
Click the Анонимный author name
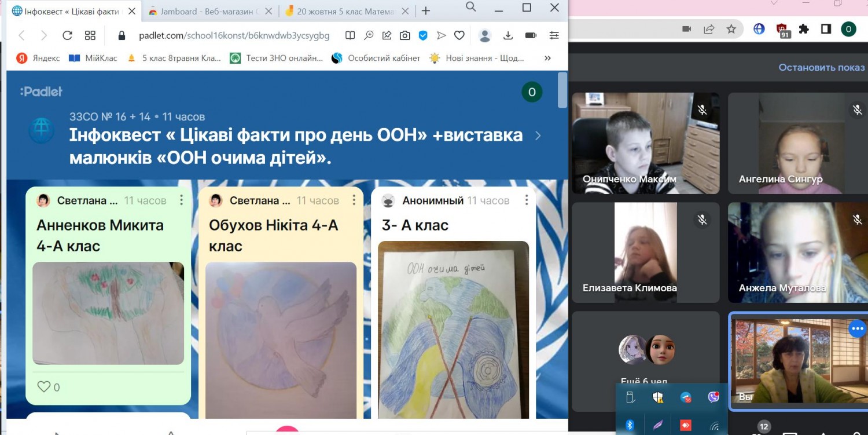pyautogui.click(x=433, y=200)
